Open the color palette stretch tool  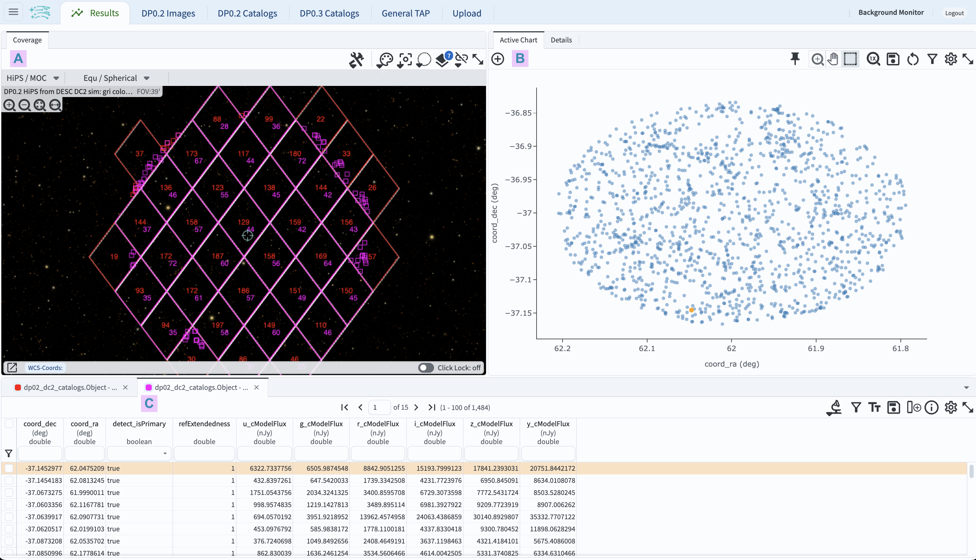(384, 60)
